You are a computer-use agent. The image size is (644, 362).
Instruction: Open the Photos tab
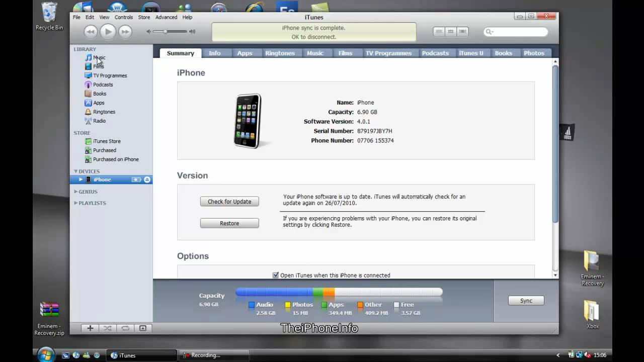click(x=534, y=53)
